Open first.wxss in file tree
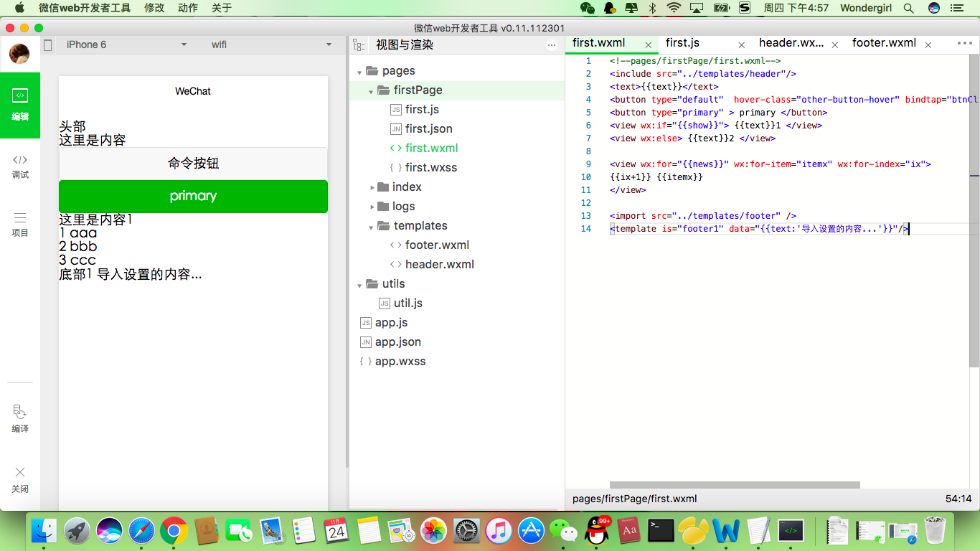This screenshot has width=980, height=551. (430, 168)
